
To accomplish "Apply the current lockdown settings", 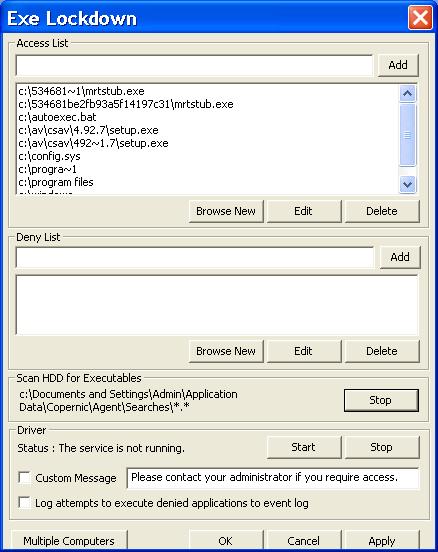I will (382, 541).
